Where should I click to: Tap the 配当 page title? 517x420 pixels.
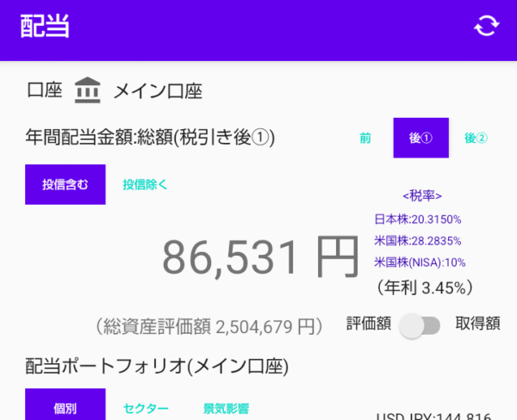tap(45, 26)
